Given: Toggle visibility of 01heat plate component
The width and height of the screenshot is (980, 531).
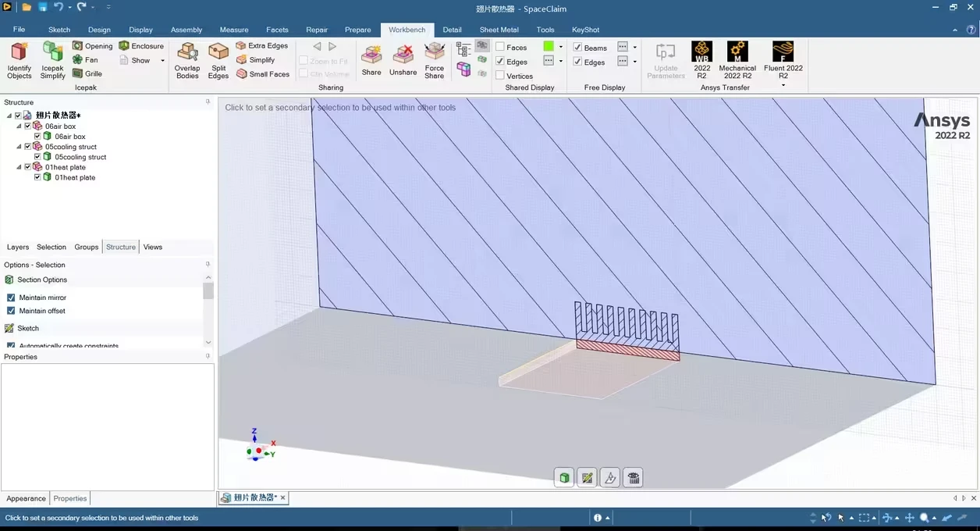Looking at the screenshot, I should (27, 167).
